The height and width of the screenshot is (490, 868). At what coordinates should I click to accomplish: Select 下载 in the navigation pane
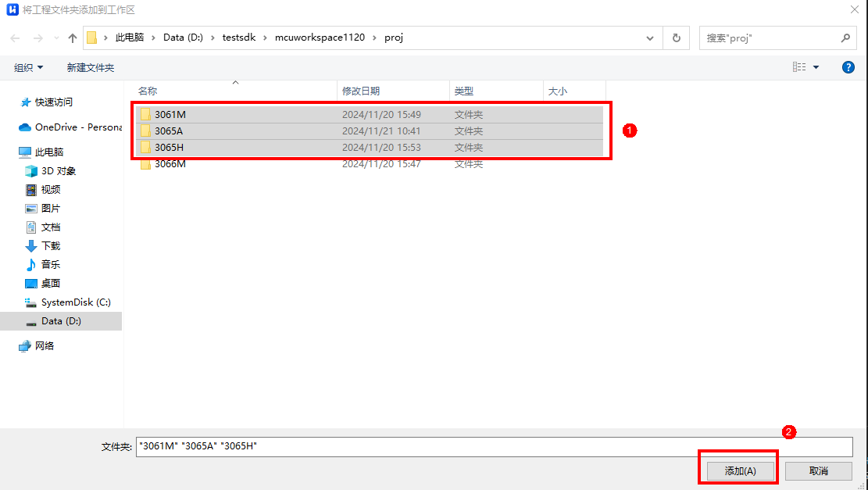pos(50,246)
